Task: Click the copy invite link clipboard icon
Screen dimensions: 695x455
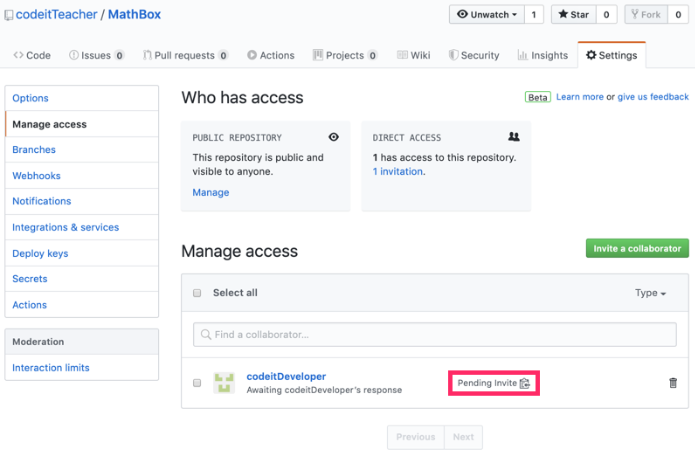Action: [x=525, y=383]
